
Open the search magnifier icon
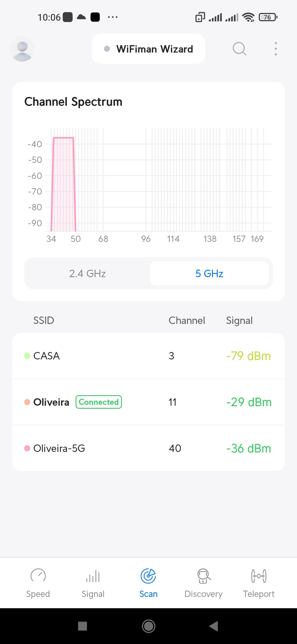[x=239, y=49]
